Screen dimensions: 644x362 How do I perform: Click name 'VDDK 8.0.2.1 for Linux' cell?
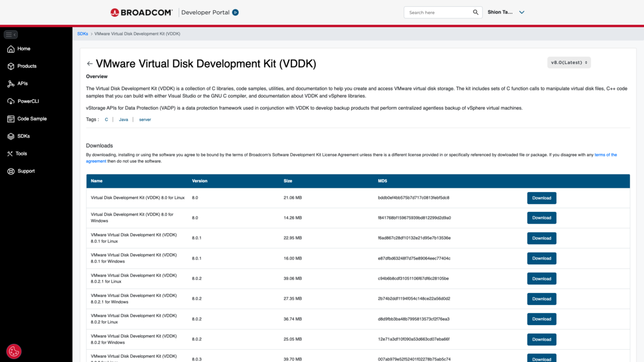click(x=134, y=278)
